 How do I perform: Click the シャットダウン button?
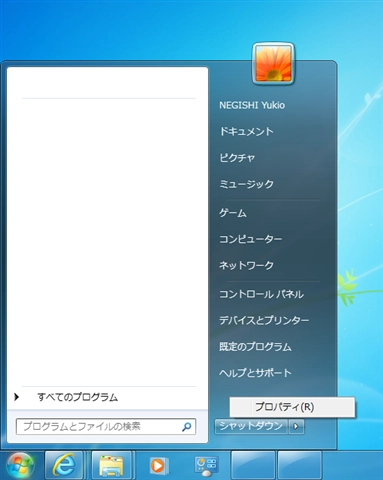251,426
